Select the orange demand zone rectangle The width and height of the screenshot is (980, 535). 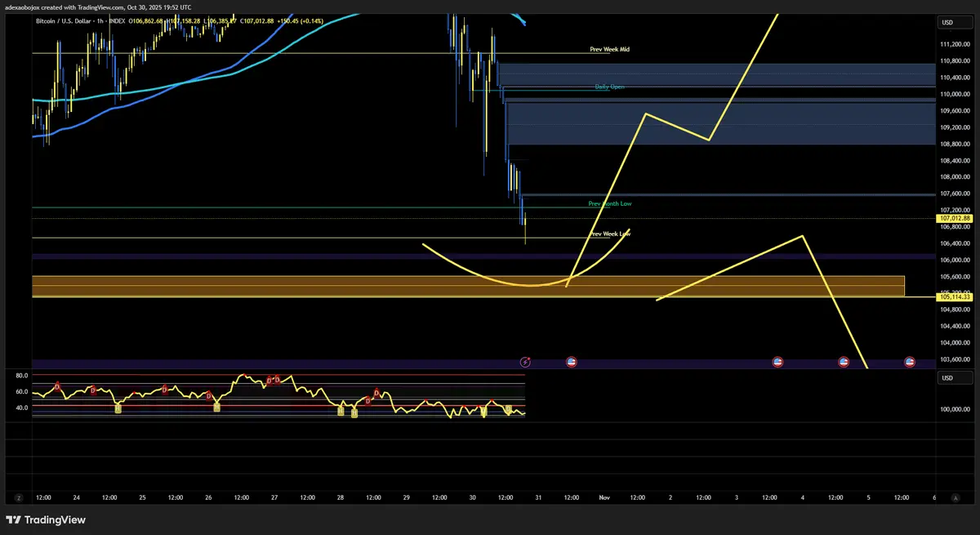[x=468, y=286]
